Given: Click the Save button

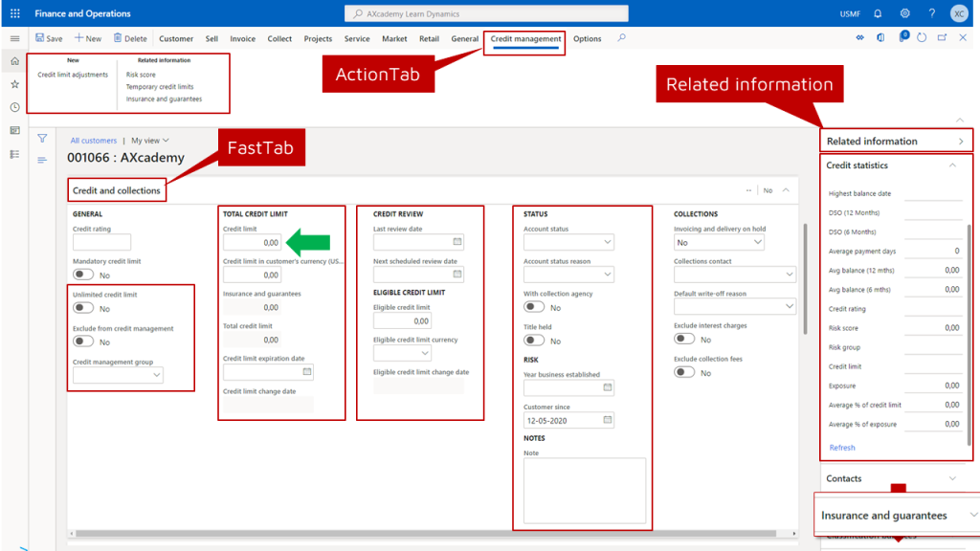Looking at the screenshot, I should [x=49, y=38].
